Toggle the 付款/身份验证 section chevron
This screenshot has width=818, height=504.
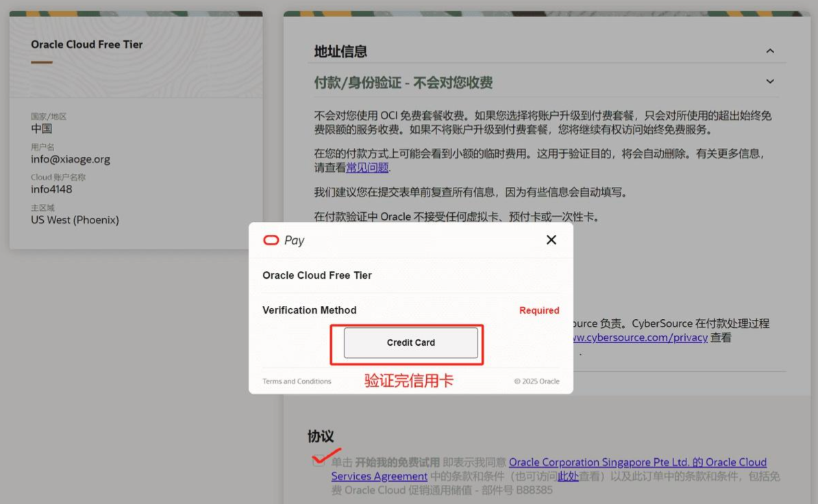coord(770,82)
